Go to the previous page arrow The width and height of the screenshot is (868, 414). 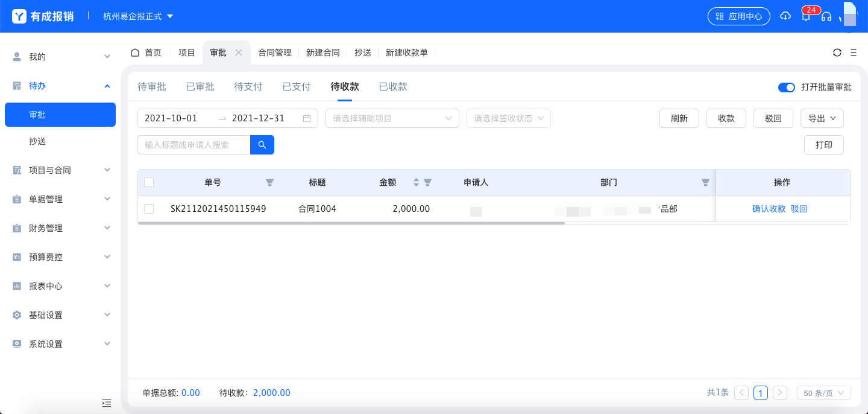(x=742, y=393)
